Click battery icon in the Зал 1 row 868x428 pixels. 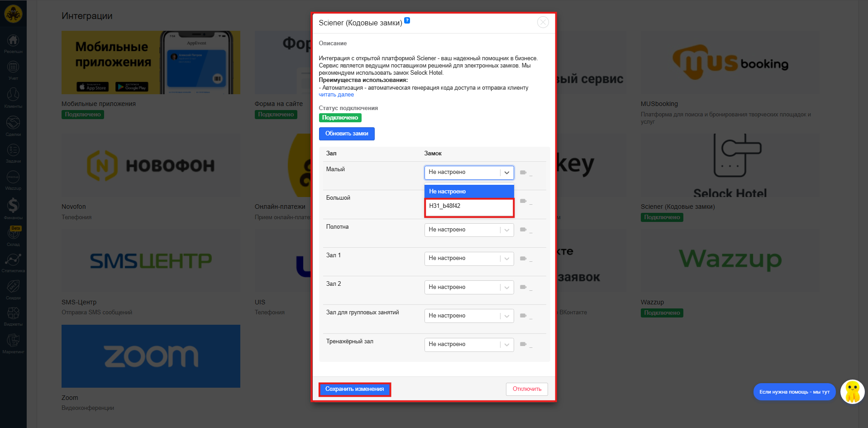pyautogui.click(x=523, y=259)
